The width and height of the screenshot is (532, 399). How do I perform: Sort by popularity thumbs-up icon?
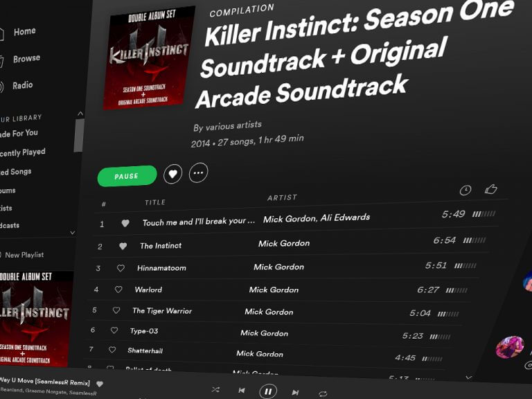tap(490, 188)
